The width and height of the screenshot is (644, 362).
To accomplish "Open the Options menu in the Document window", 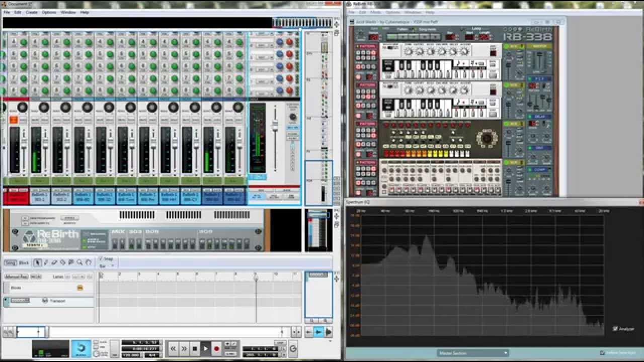I will (49, 12).
